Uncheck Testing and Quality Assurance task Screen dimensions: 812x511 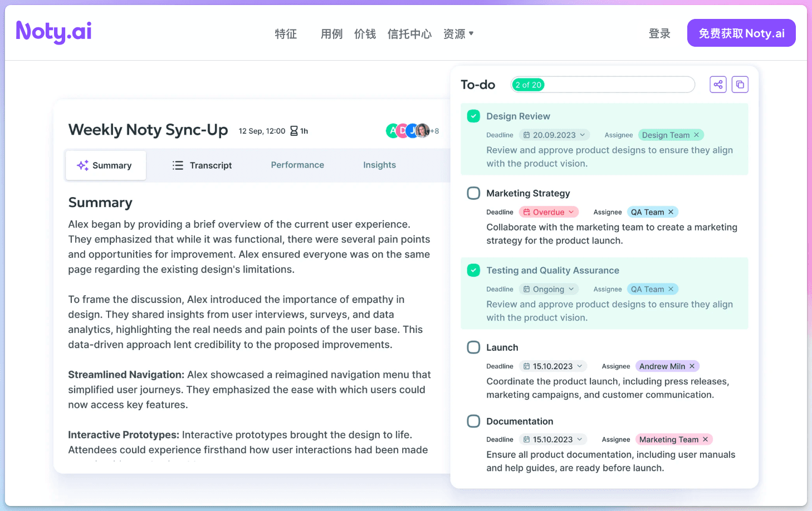pos(473,270)
